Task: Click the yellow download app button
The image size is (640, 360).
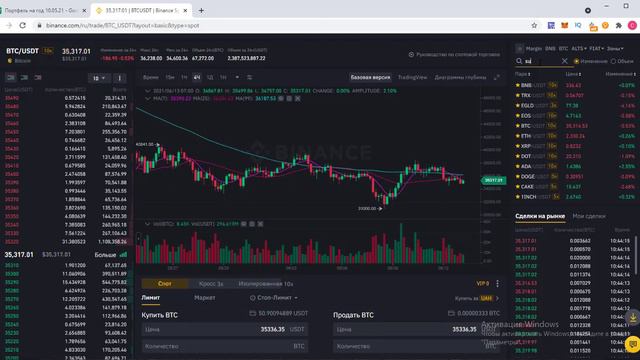Action: tap(633, 318)
